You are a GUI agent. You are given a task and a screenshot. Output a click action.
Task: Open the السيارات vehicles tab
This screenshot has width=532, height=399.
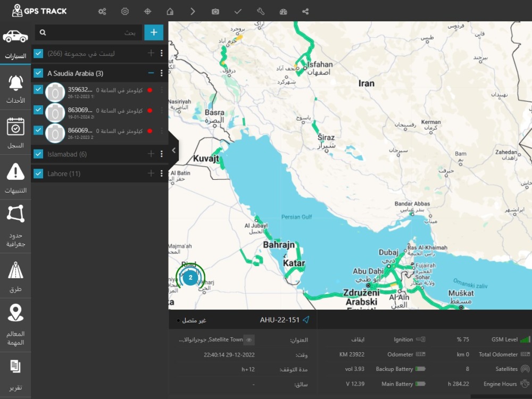(x=15, y=44)
